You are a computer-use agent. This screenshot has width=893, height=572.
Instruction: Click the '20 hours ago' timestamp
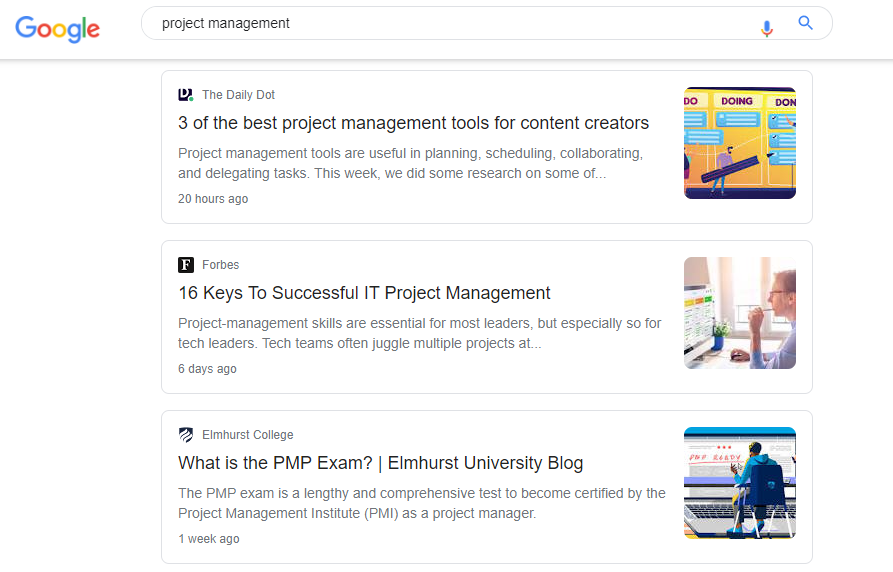(x=213, y=199)
